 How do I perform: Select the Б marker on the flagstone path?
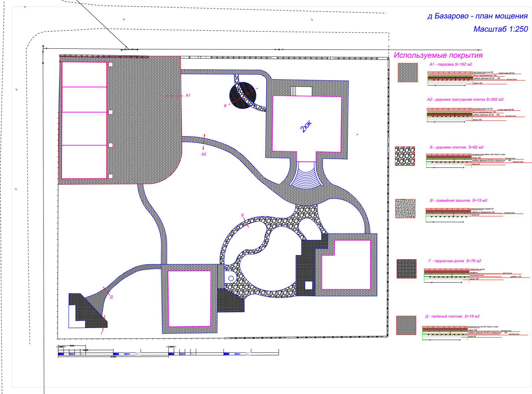[x=242, y=215]
